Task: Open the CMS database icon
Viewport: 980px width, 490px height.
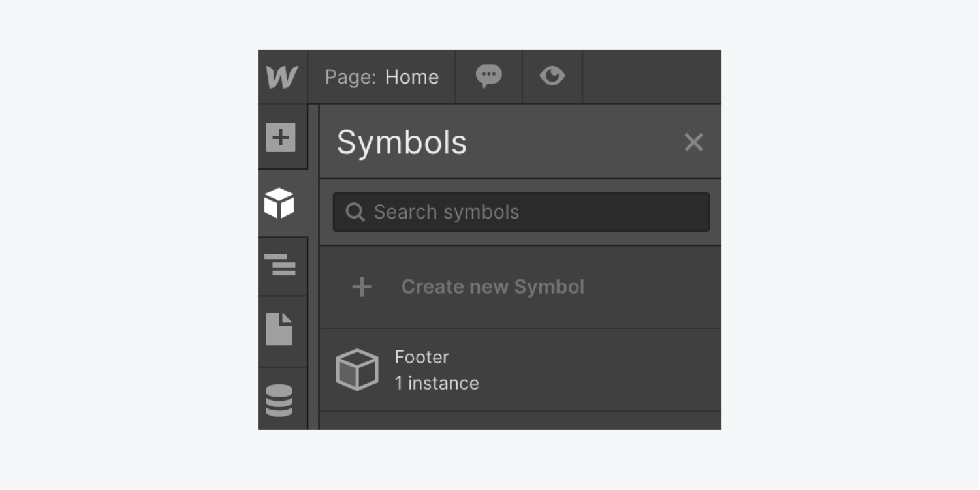Action: click(x=279, y=400)
